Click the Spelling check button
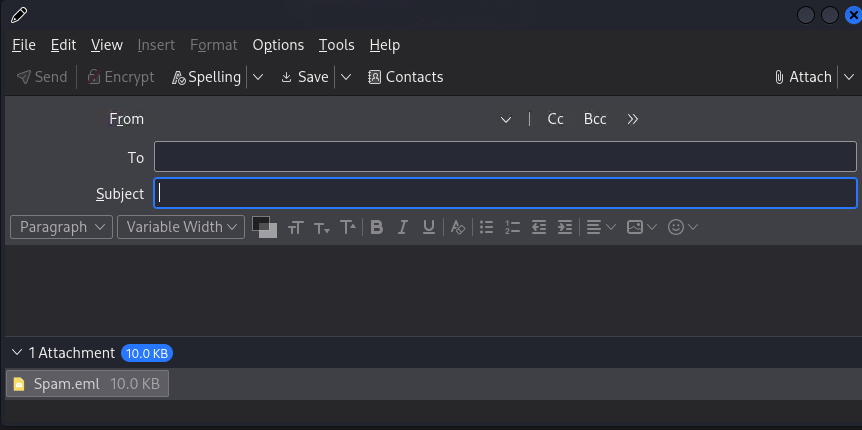 click(x=206, y=77)
